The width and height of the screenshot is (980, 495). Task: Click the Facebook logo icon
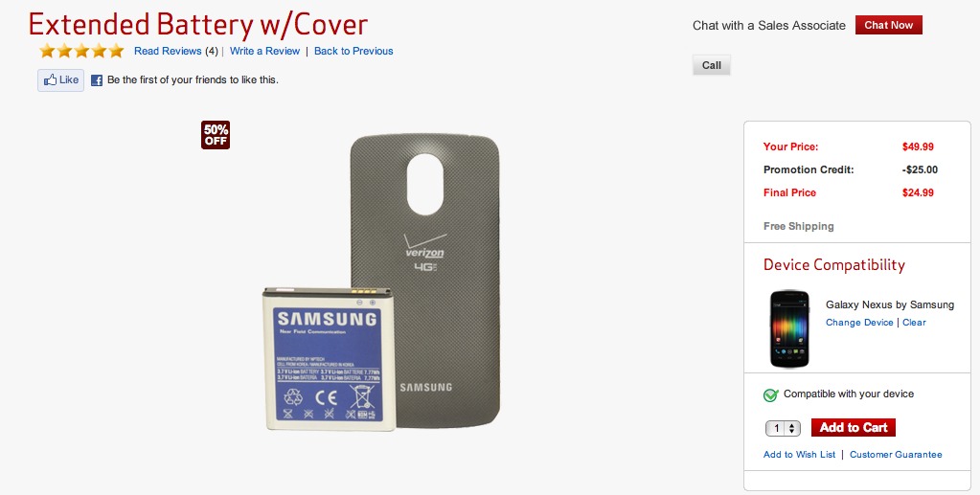[96, 80]
